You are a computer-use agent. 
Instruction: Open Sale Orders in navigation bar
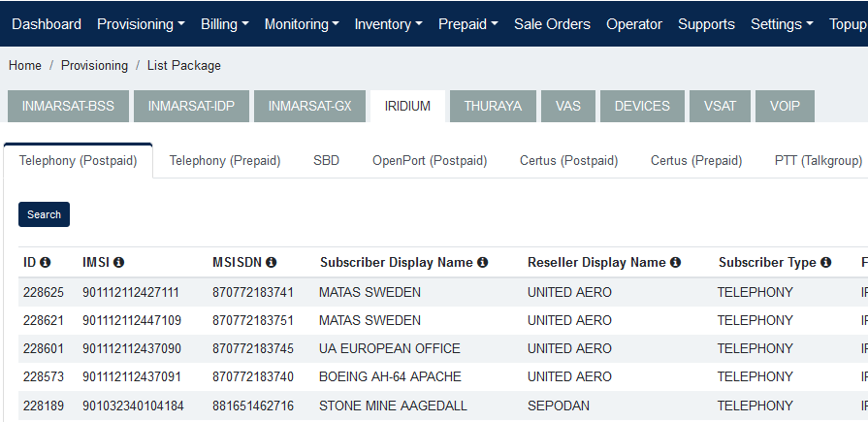(x=552, y=24)
